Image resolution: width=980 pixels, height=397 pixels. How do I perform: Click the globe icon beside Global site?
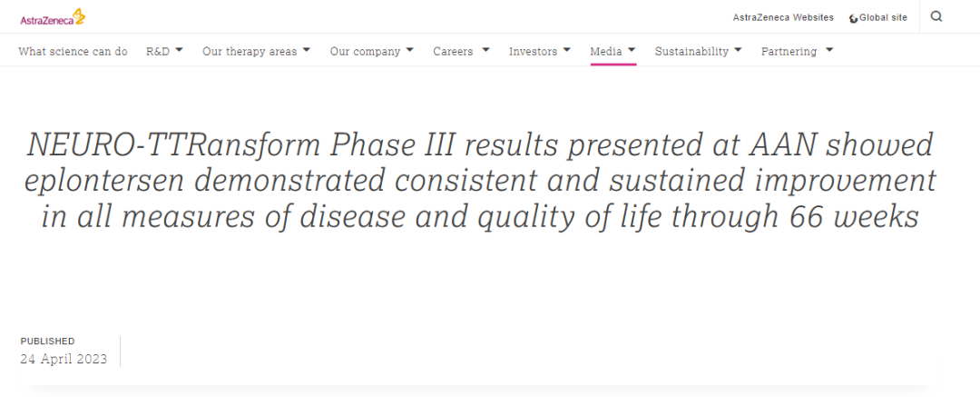pos(853,18)
